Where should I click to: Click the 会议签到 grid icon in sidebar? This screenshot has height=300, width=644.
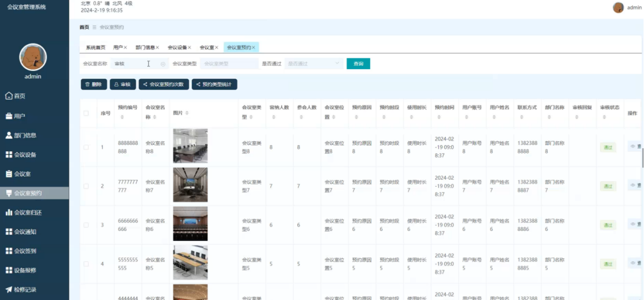pyautogui.click(x=9, y=251)
